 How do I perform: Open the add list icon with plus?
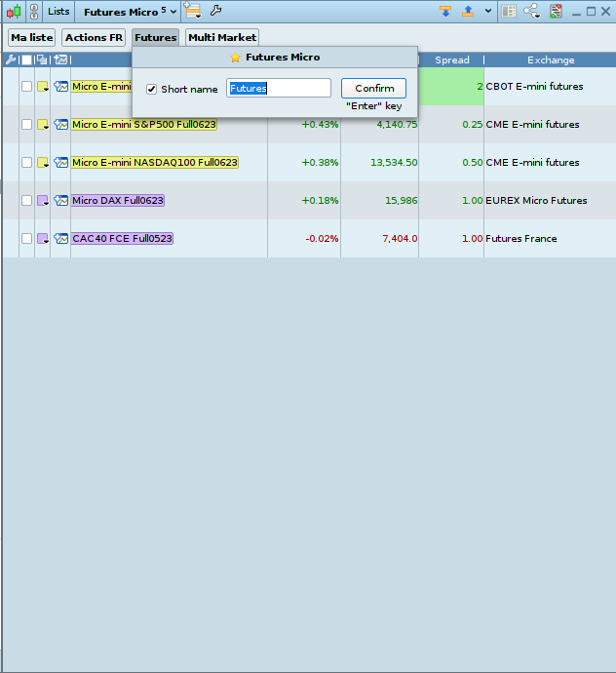click(193, 11)
